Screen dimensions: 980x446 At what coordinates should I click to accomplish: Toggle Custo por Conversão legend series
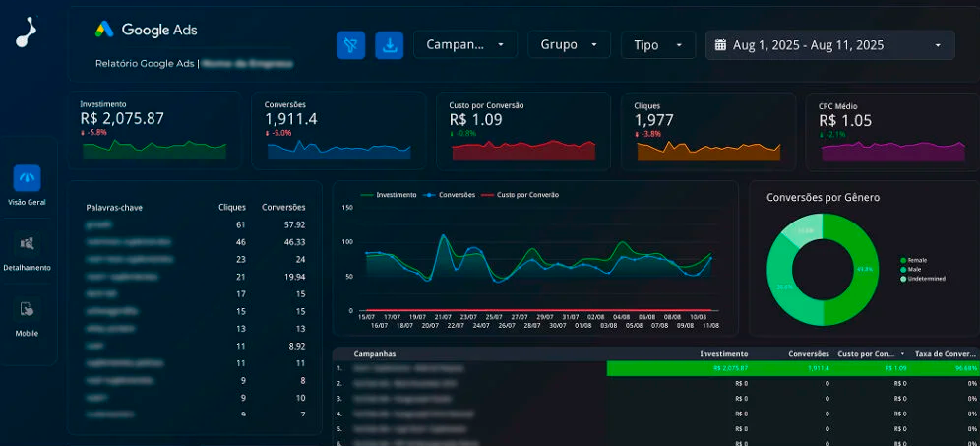[521, 195]
